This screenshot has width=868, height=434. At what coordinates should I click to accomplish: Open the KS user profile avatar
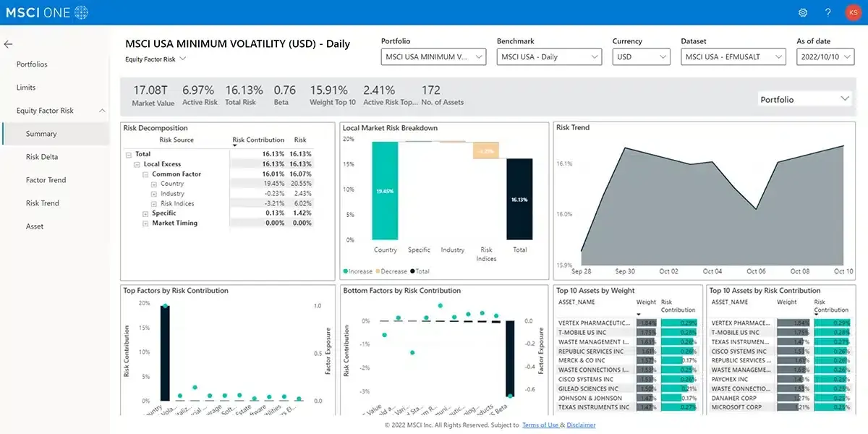(x=853, y=12)
